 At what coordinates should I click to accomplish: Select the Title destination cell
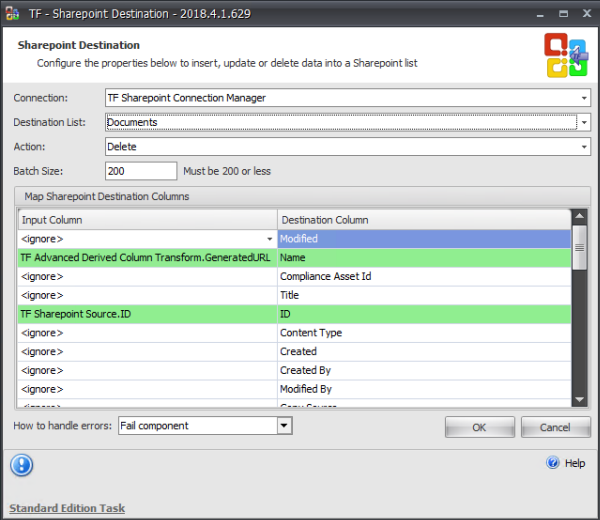point(424,295)
